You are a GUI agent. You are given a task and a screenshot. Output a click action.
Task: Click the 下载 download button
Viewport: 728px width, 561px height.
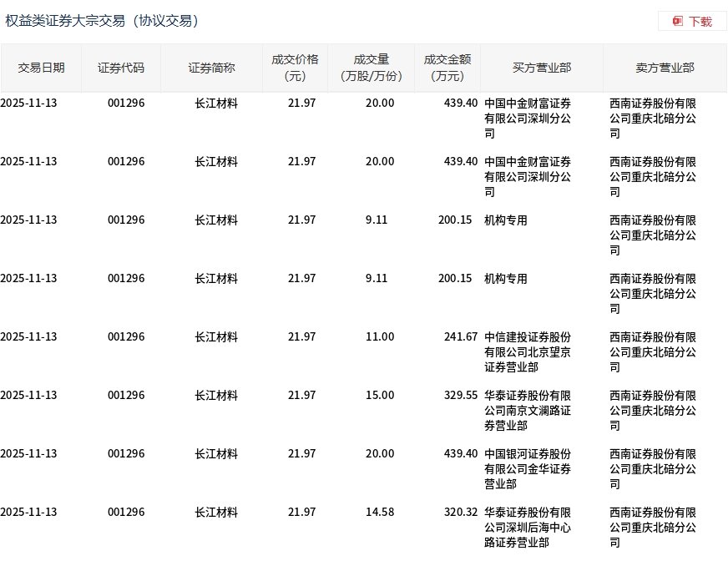[692, 22]
